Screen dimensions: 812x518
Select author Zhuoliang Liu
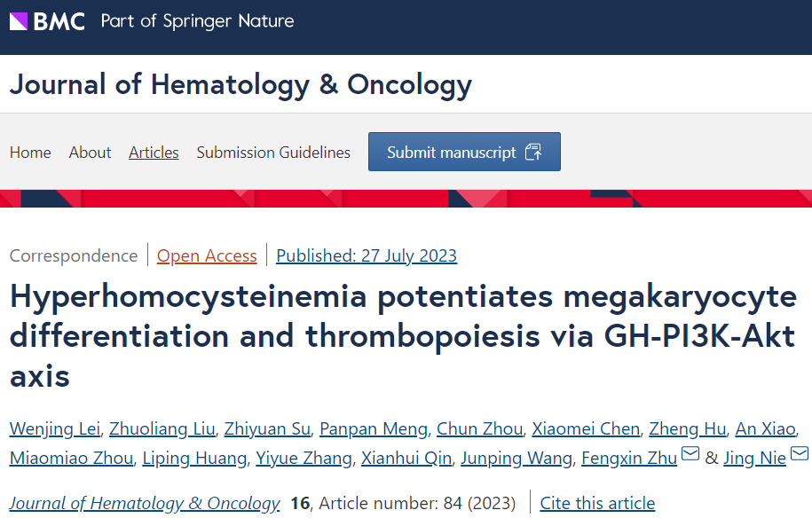[x=162, y=429]
